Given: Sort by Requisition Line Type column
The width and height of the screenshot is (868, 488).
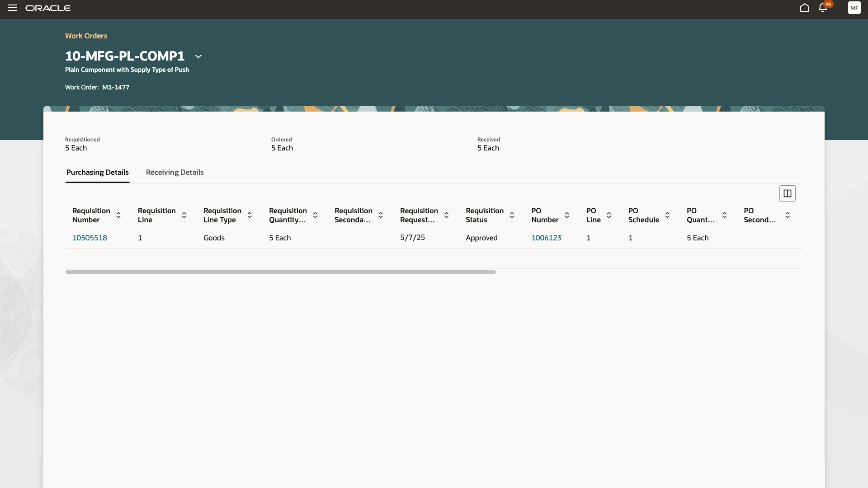Looking at the screenshot, I should pyautogui.click(x=250, y=215).
